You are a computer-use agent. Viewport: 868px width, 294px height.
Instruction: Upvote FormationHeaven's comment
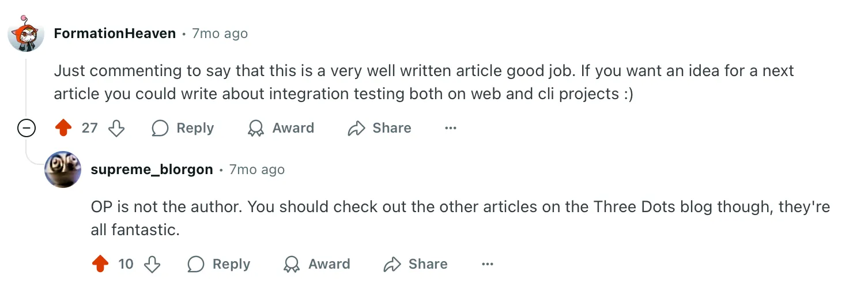click(x=63, y=128)
